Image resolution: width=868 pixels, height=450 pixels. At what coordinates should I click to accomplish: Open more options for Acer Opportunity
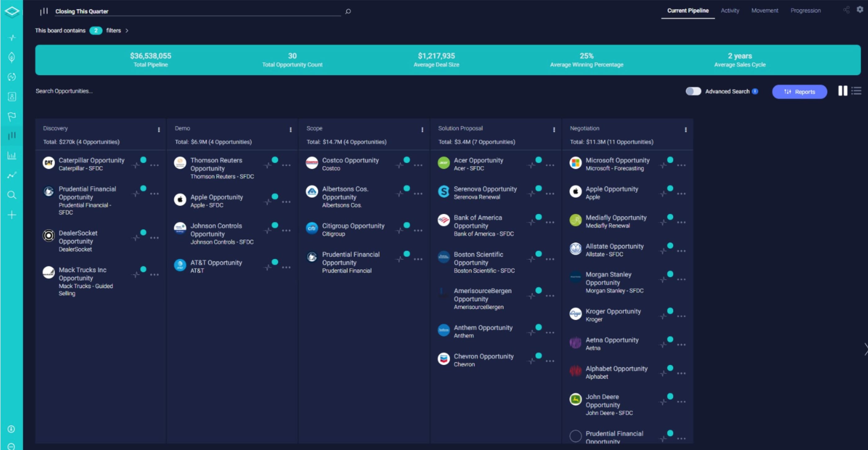point(550,165)
